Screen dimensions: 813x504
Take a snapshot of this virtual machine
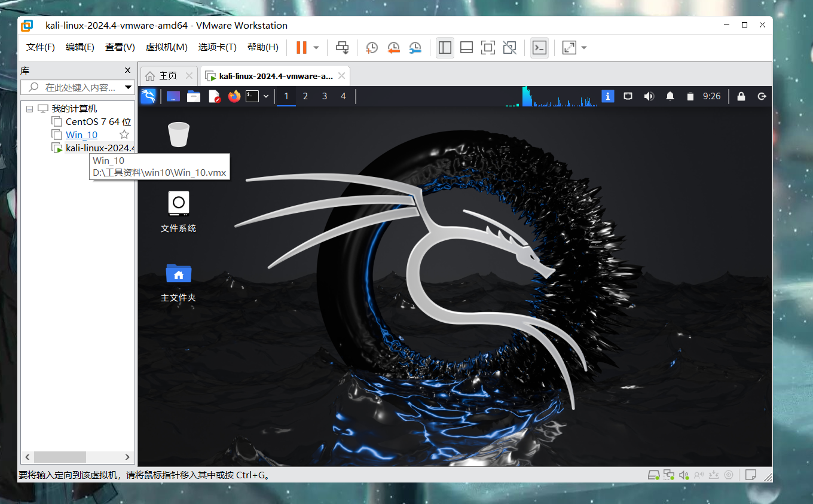[x=372, y=48]
